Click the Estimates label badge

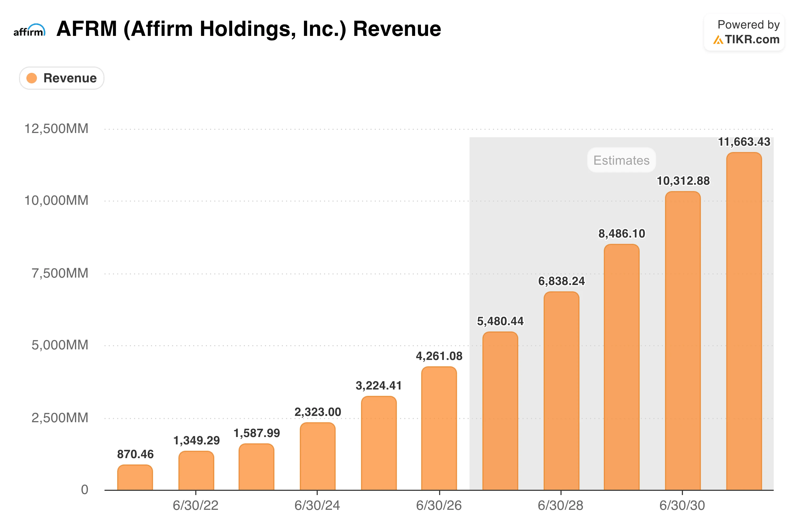click(x=621, y=160)
